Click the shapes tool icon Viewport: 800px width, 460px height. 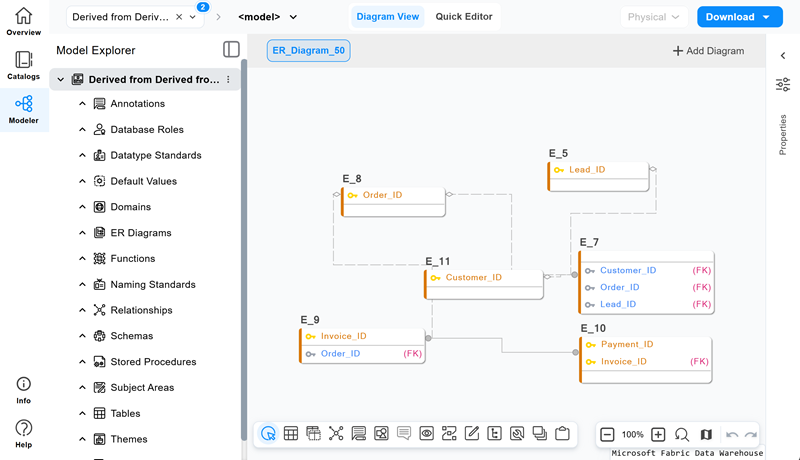(x=381, y=433)
